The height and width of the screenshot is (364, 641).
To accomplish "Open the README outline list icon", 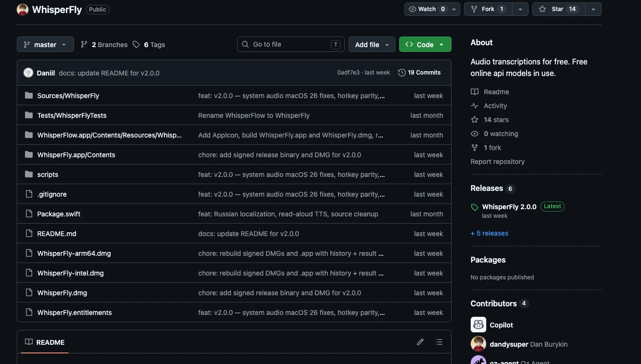I will [439, 342].
